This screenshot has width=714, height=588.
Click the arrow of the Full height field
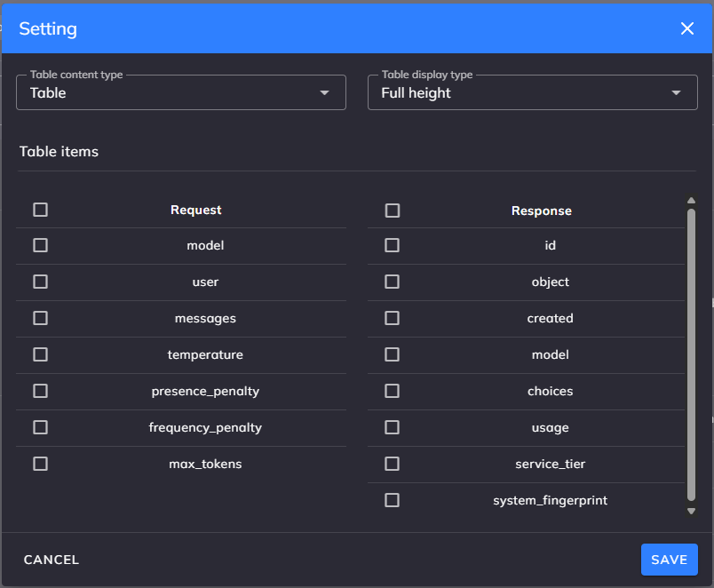click(x=676, y=93)
